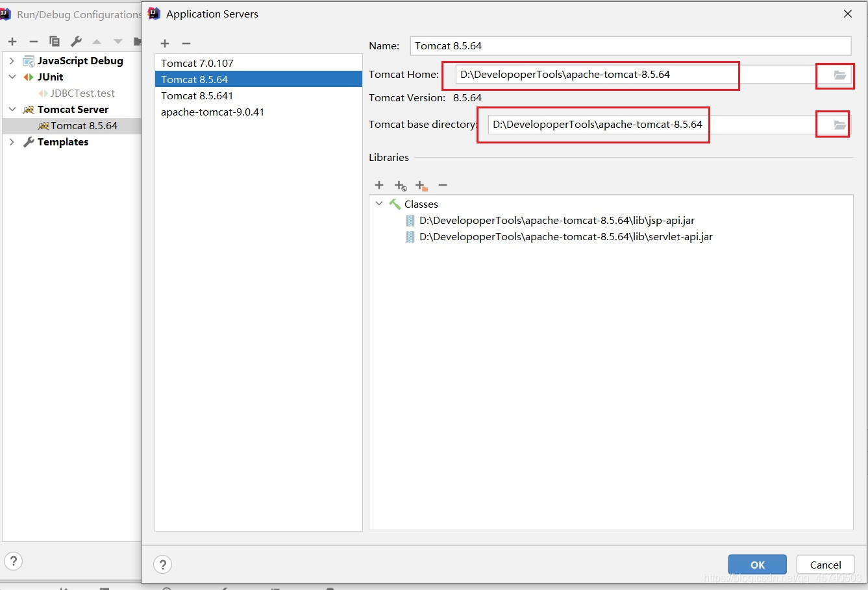Open help in the Application Servers dialog

[162, 565]
